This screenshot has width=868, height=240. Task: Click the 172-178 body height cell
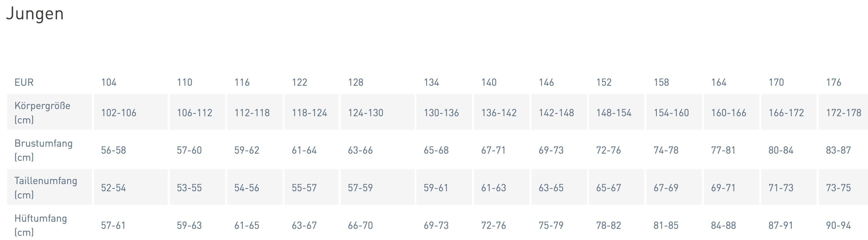(843, 113)
